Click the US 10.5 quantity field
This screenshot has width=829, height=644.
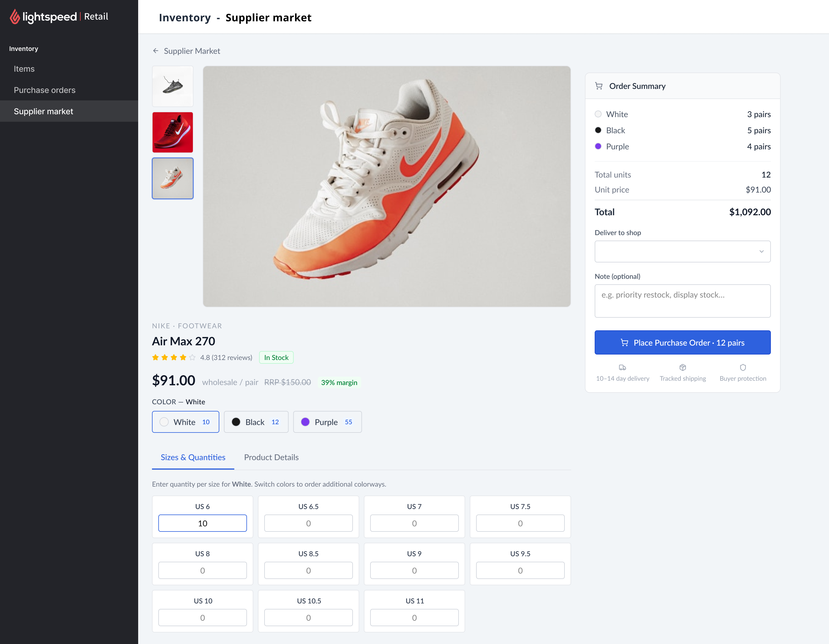coord(308,618)
